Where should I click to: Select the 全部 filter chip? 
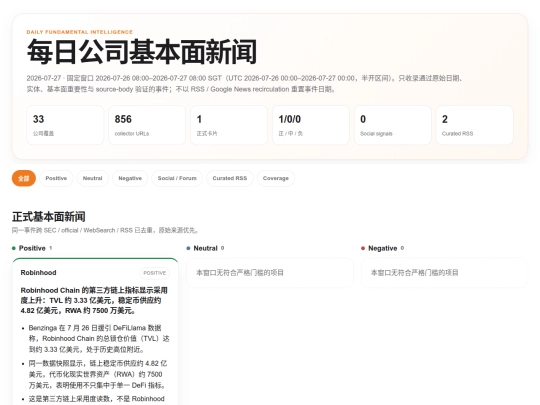click(24, 178)
